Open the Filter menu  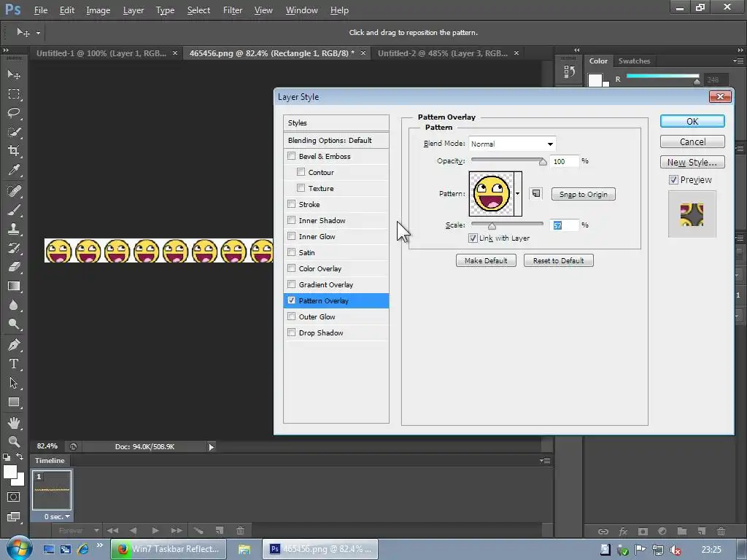(x=233, y=10)
